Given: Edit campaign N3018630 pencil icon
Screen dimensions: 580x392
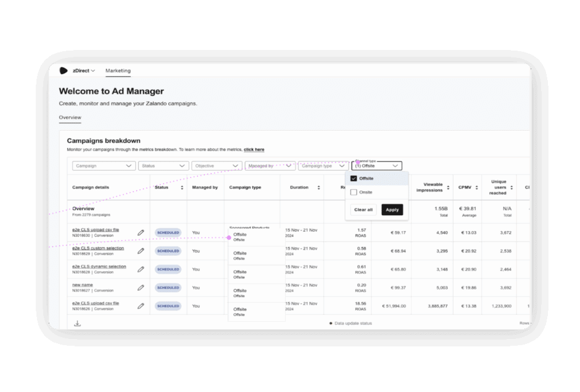Looking at the screenshot, I should click(141, 233).
